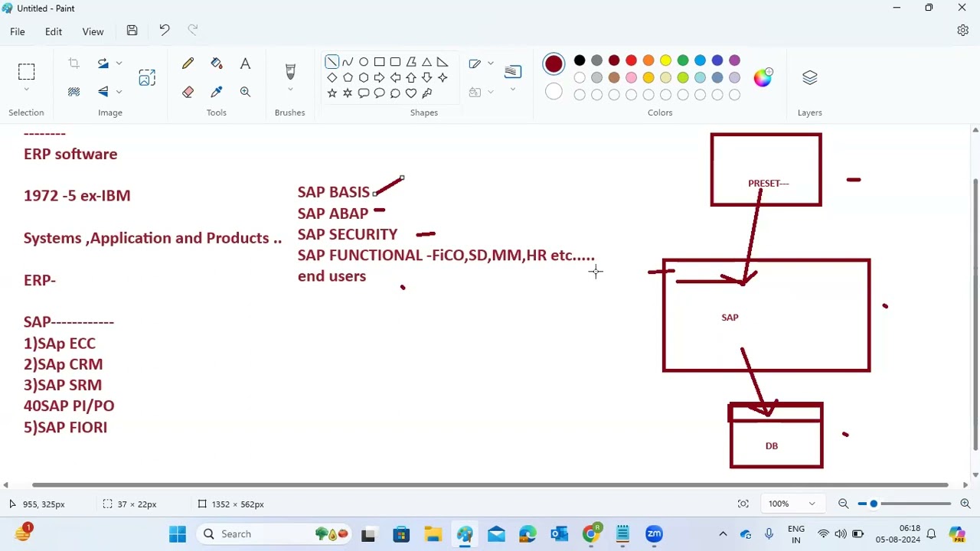Click the zoom out magnifier in status bar
980x551 pixels.
coord(843,504)
